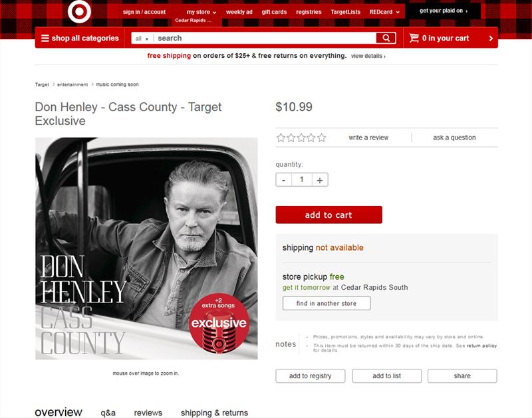Image resolution: width=532 pixels, height=418 pixels.
Task: Expand the REDcard dropdown menu
Action: [384, 12]
